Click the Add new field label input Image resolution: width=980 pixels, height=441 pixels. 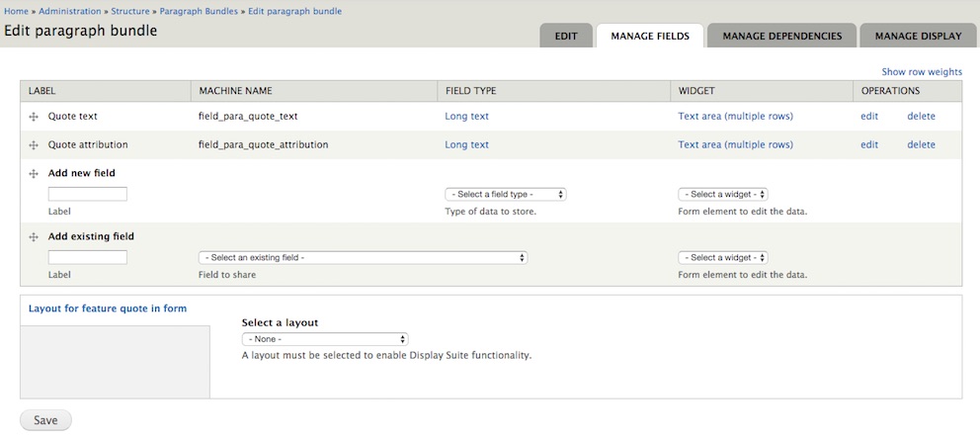coord(88,195)
